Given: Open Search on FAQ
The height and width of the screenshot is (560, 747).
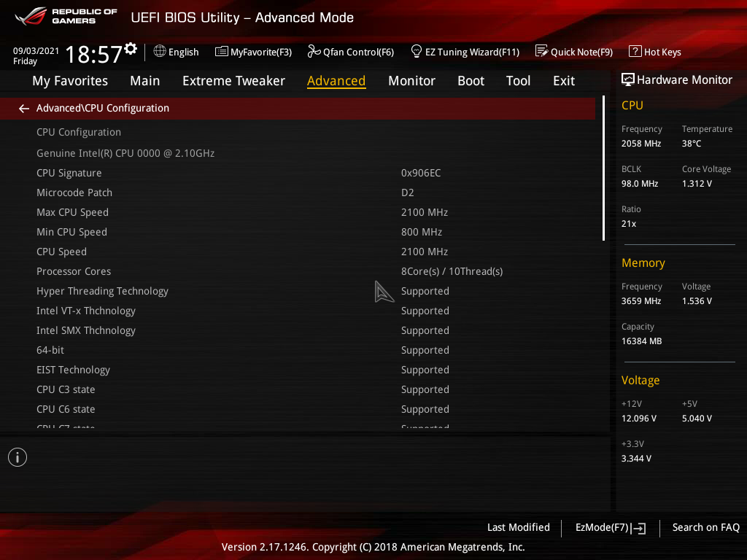Looking at the screenshot, I should click(x=705, y=528).
